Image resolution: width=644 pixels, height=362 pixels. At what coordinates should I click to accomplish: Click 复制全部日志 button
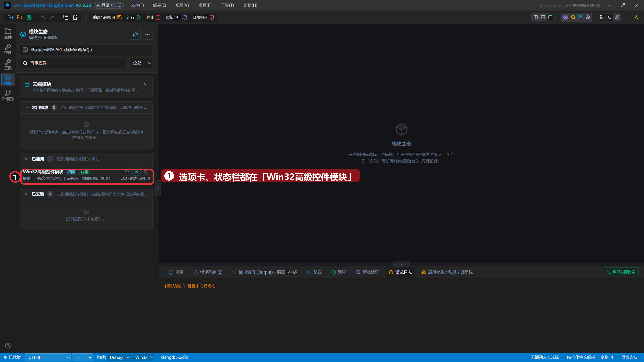pos(621,272)
